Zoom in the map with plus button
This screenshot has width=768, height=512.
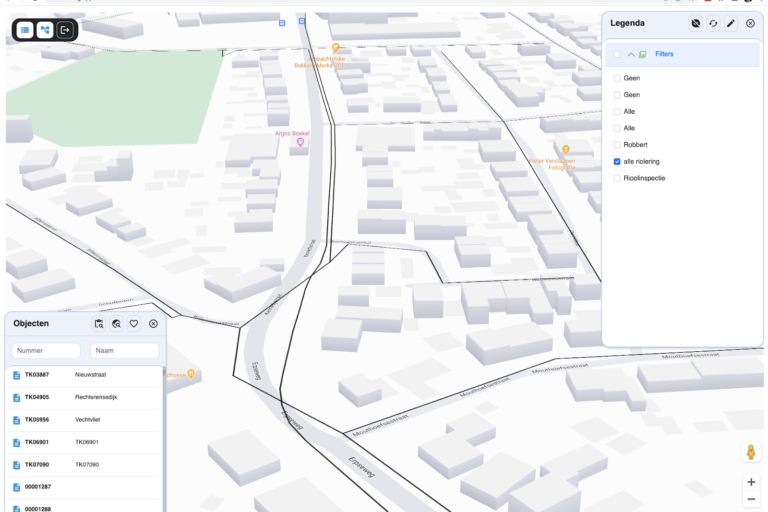(751, 482)
